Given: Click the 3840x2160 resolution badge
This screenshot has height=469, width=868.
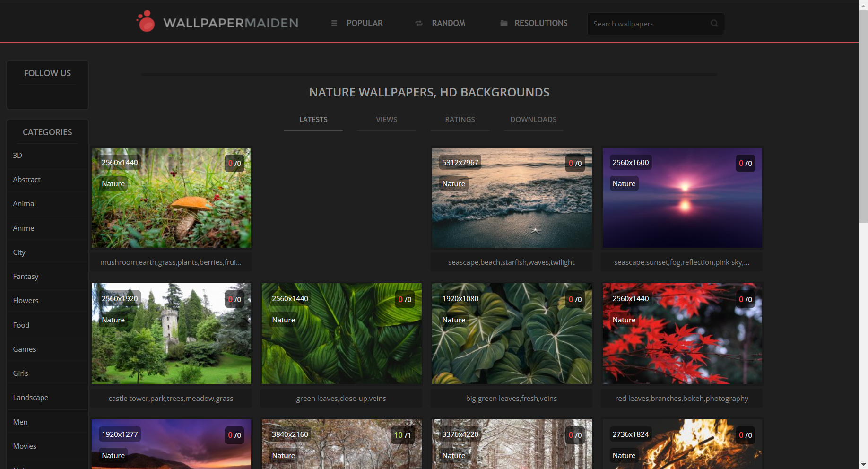Looking at the screenshot, I should tap(290, 434).
